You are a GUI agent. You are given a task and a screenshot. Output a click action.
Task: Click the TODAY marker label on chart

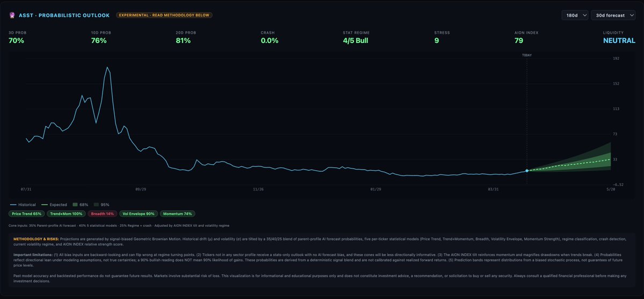click(x=527, y=55)
